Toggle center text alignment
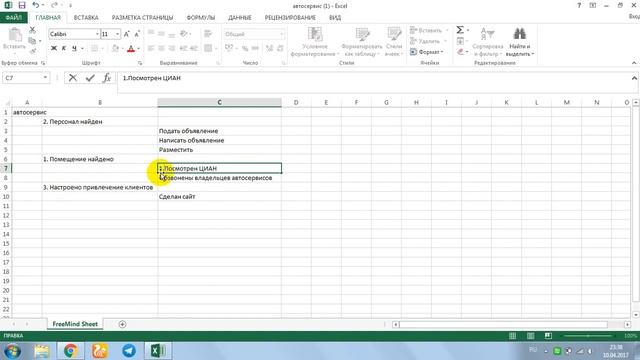 coord(161,48)
